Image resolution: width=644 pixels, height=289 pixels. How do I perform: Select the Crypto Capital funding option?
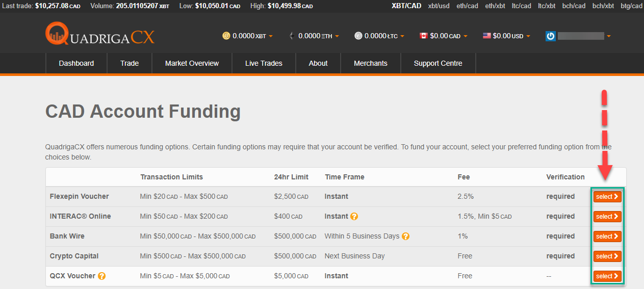click(x=607, y=256)
